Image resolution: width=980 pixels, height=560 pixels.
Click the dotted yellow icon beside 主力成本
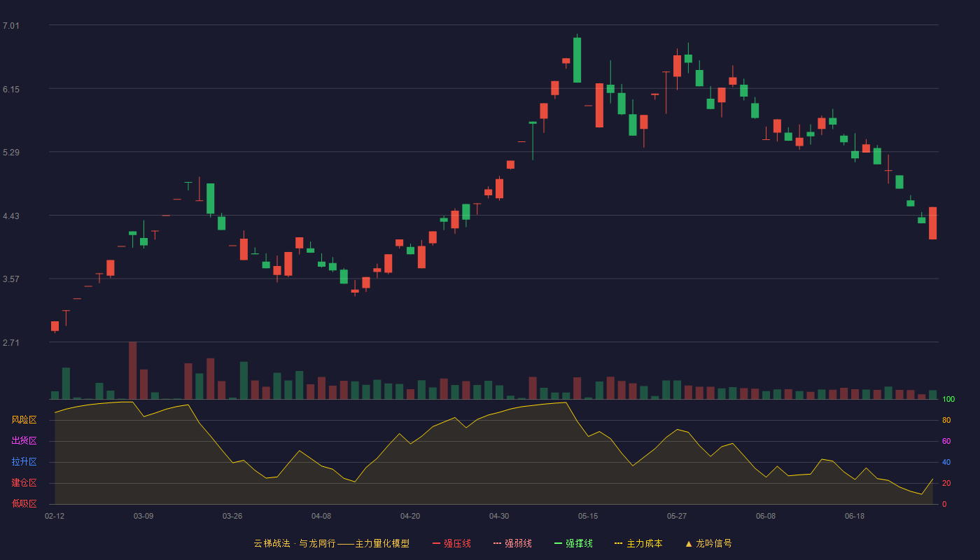[x=619, y=543]
